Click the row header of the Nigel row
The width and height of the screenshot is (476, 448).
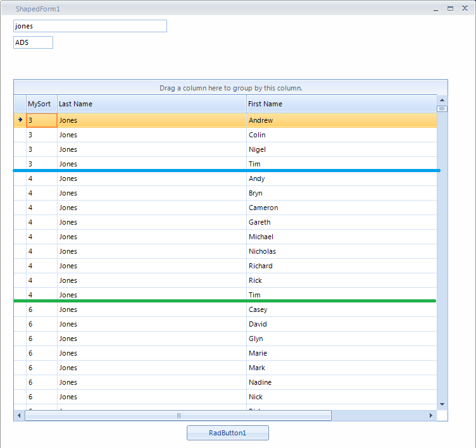[x=20, y=149]
